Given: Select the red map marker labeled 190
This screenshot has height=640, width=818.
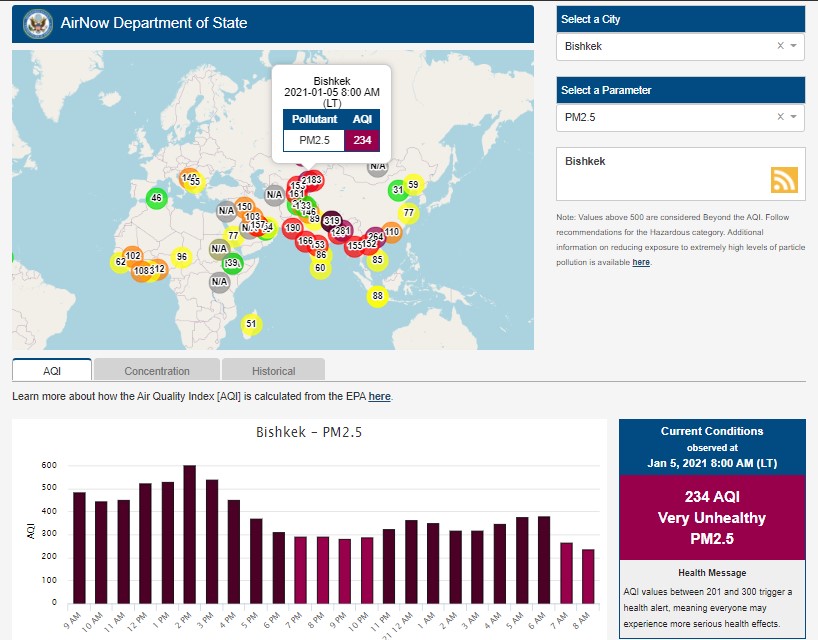Looking at the screenshot, I should 293,229.
